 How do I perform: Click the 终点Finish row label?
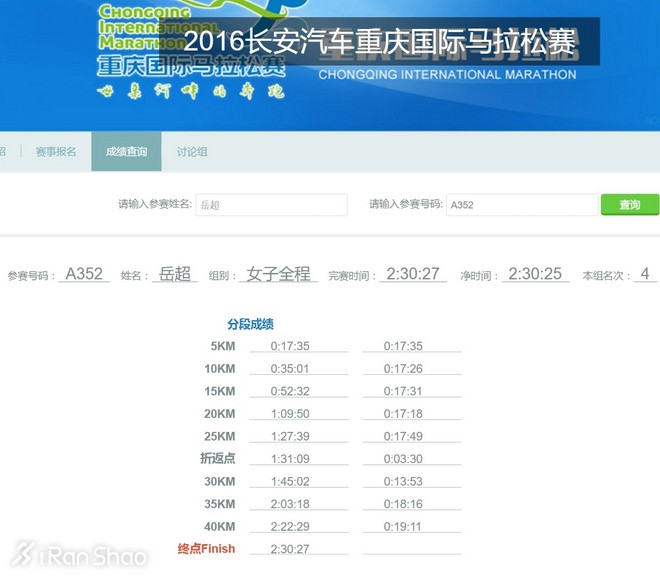point(206,549)
